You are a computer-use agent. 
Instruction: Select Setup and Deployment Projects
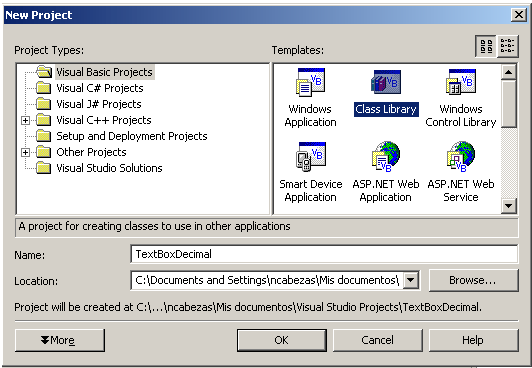[132, 136]
